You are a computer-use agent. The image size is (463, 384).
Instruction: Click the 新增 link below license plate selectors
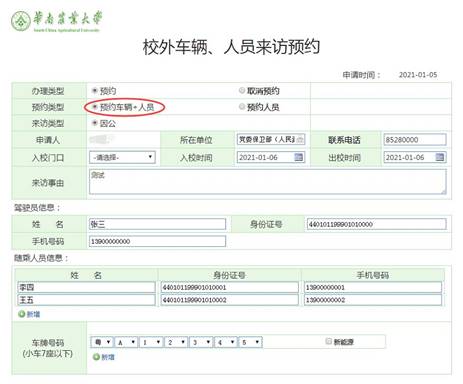coord(108,357)
